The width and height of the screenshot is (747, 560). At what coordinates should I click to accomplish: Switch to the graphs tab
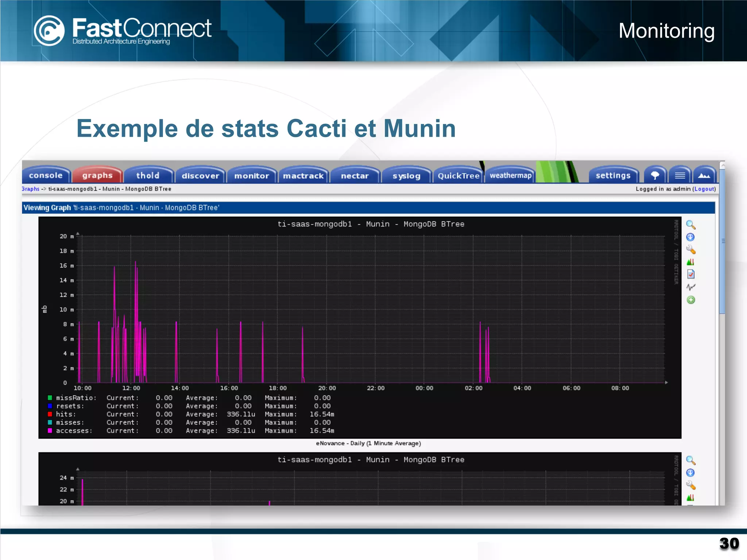pos(97,175)
